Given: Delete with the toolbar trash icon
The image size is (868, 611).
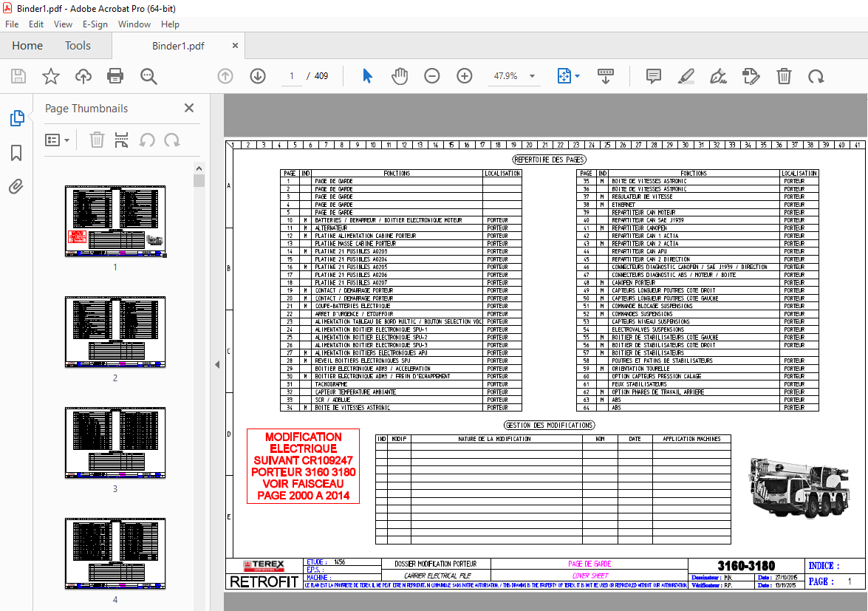Looking at the screenshot, I should [x=784, y=76].
